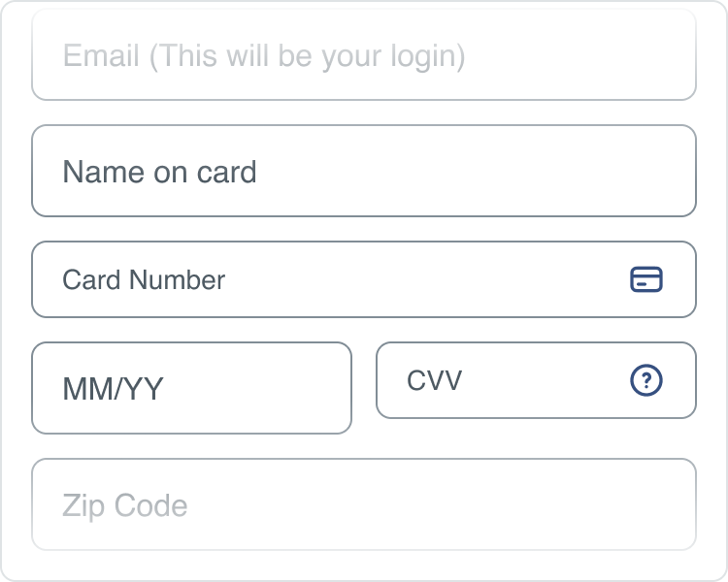Click the "Card Number" placeholder text

[x=144, y=279]
